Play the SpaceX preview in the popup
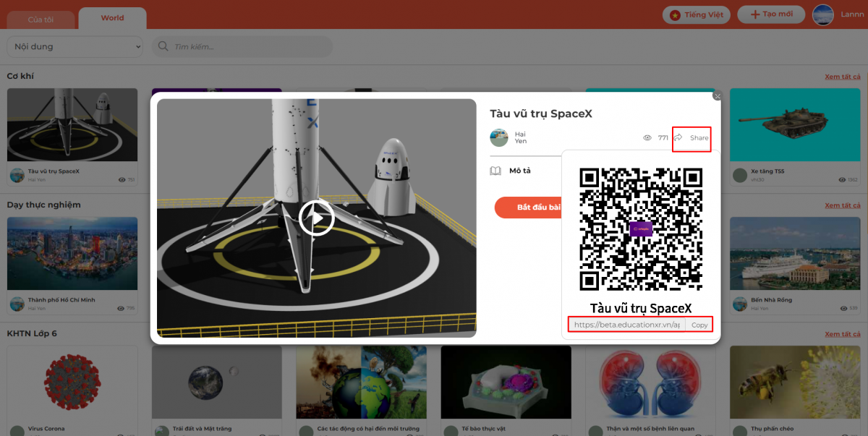 317,217
